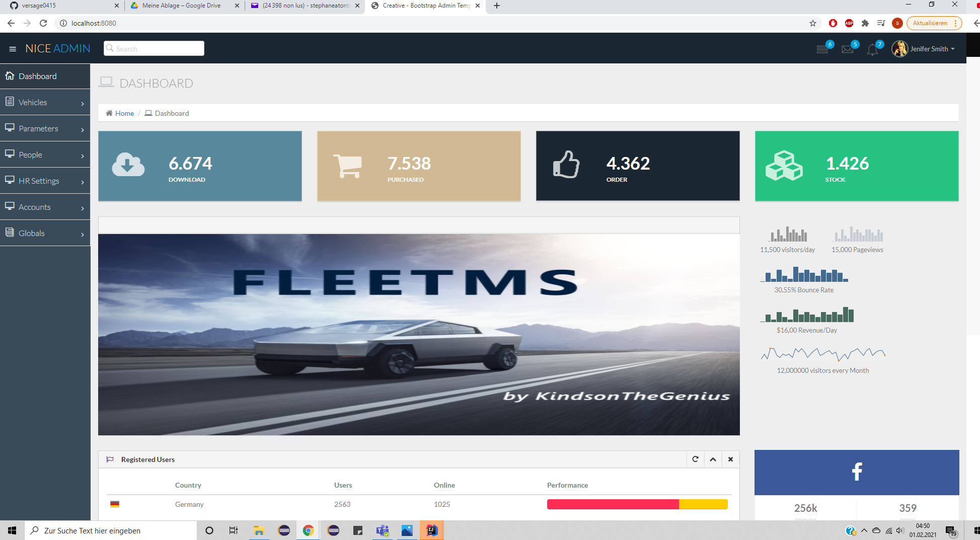
Task: Open the tasks list icon with badge 6
Action: 822,49
